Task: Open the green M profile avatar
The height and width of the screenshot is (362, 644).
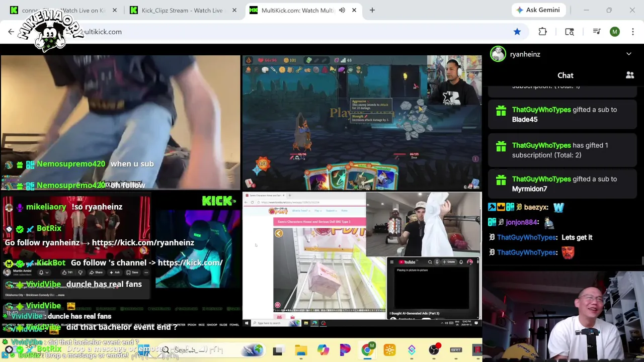Action: coord(615,32)
